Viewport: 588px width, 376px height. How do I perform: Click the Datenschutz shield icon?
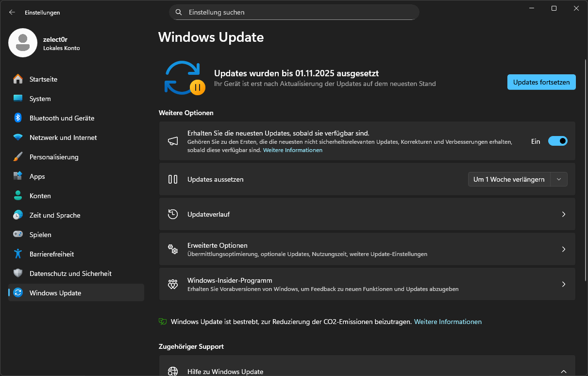pos(18,273)
